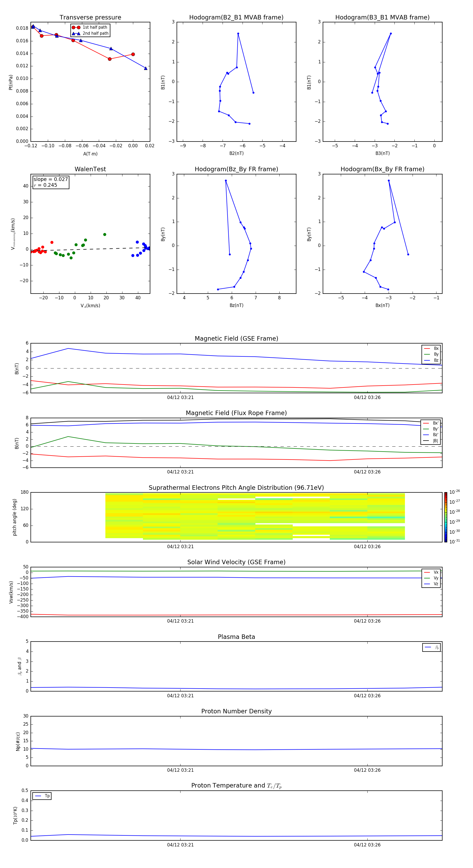Click the 'Bz(nT)' x-axis label

[x=236, y=305]
